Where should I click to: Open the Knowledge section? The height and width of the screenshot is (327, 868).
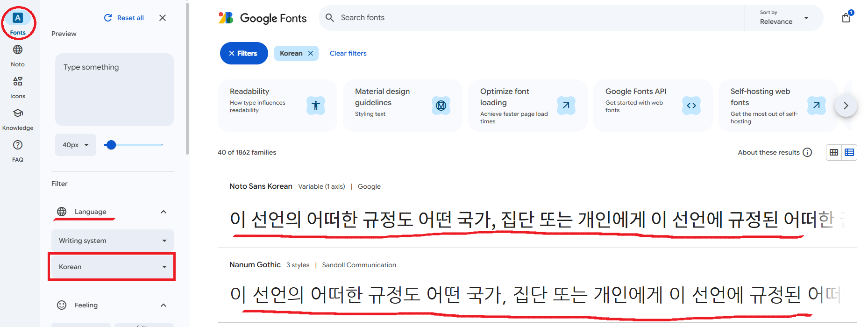[18, 119]
